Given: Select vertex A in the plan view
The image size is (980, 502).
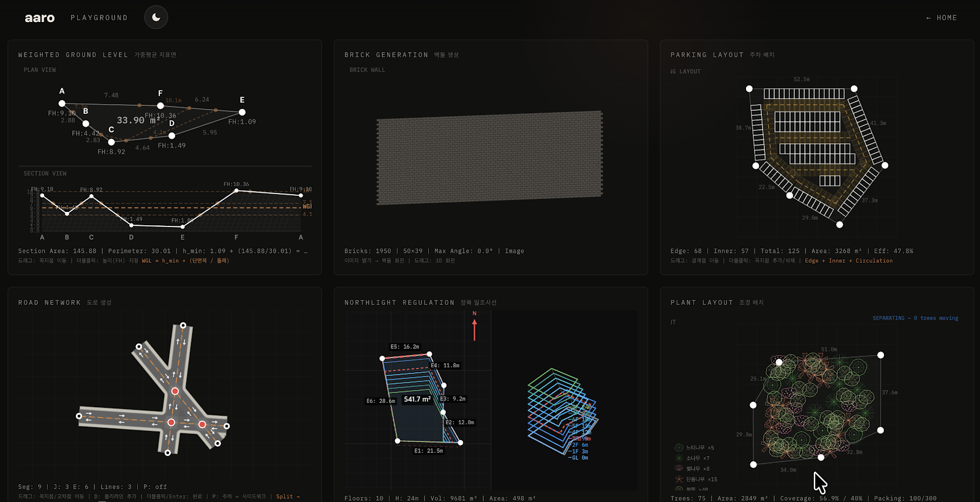Looking at the screenshot, I should click(62, 103).
